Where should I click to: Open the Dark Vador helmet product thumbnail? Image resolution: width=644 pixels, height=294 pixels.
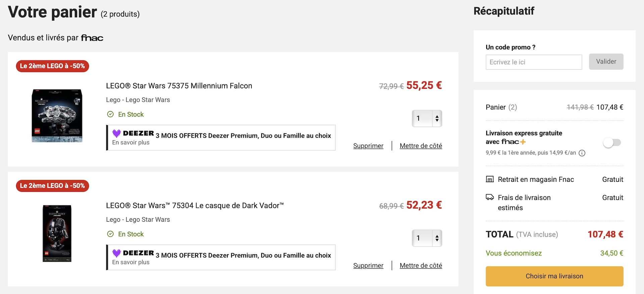click(57, 233)
